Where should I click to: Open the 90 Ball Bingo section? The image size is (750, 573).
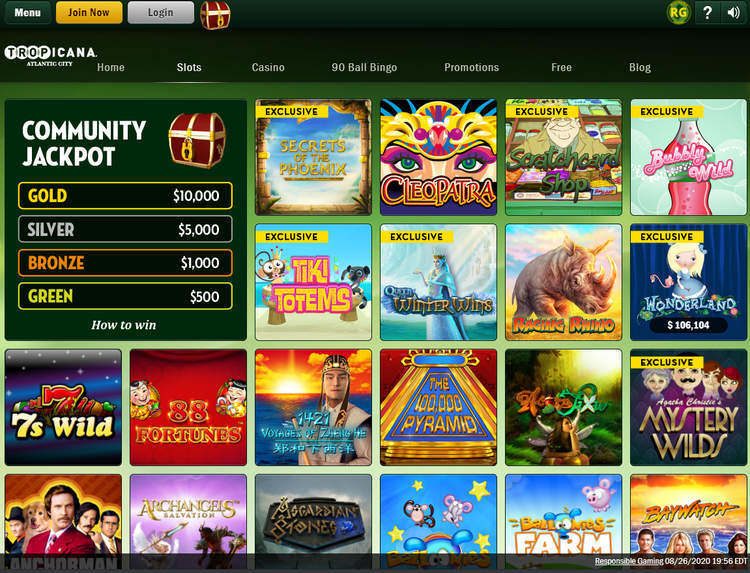[364, 67]
